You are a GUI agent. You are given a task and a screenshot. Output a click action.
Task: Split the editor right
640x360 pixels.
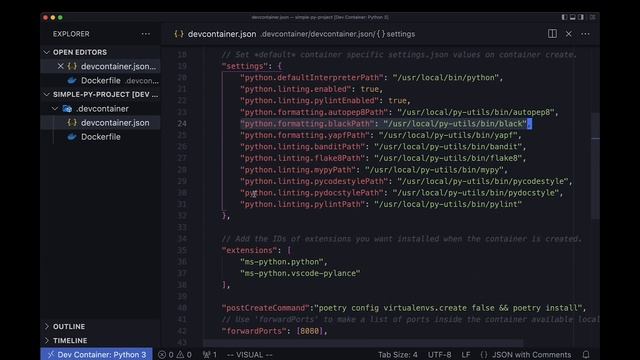pos(552,34)
